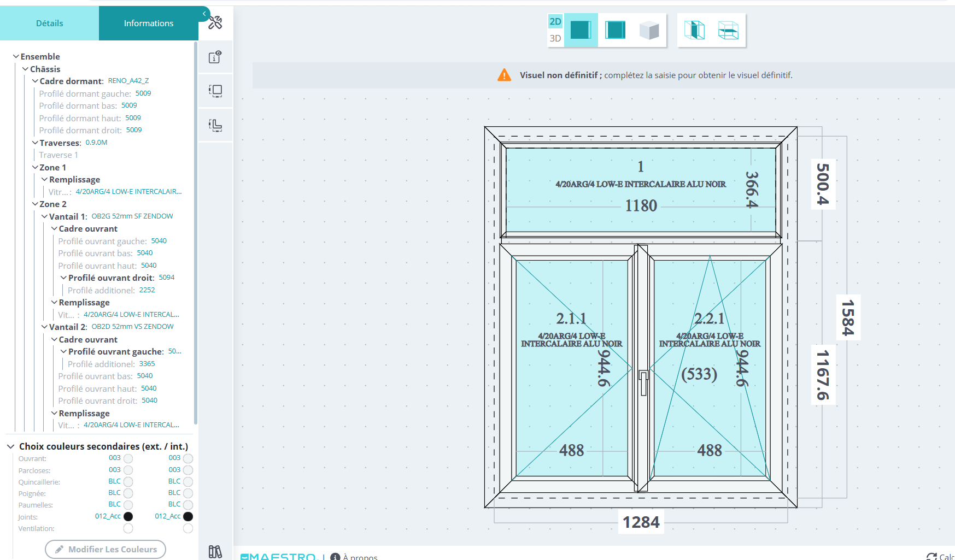Switch to the Détails tab
955x560 pixels.
[x=49, y=23]
